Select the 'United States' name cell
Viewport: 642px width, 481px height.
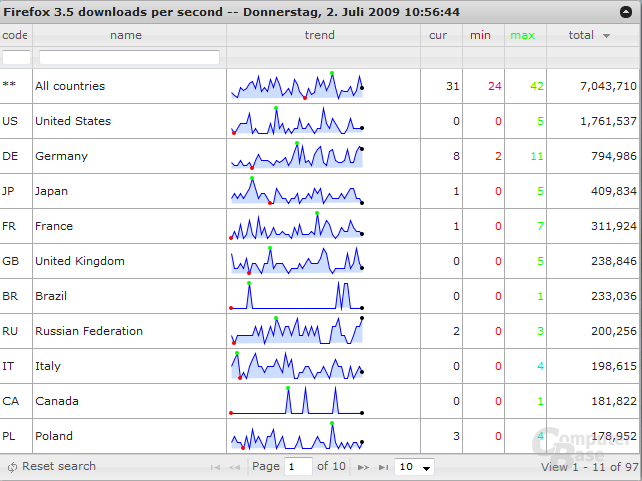(129, 121)
